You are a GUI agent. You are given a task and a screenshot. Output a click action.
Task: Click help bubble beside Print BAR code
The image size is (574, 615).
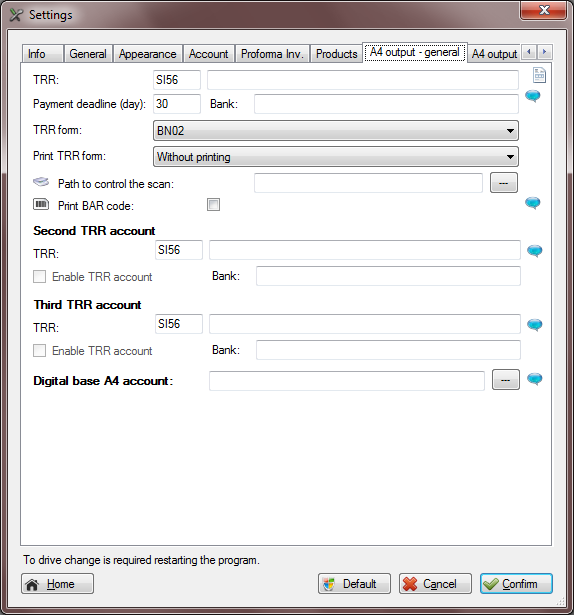coord(532,203)
